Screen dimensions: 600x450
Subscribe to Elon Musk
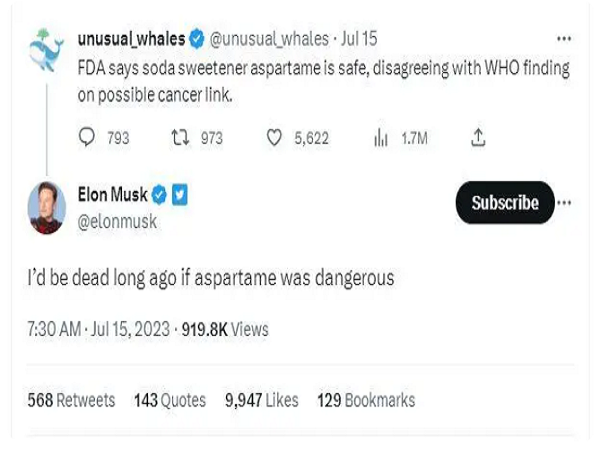click(505, 203)
